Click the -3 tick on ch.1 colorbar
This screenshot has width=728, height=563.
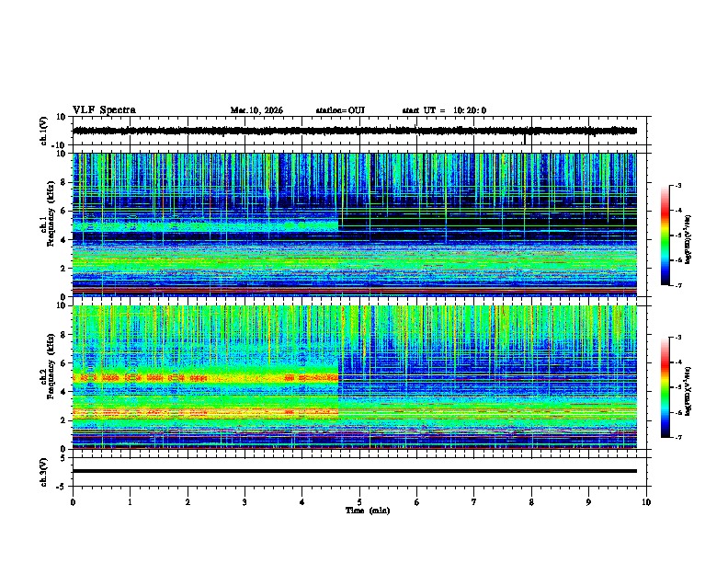(677, 186)
